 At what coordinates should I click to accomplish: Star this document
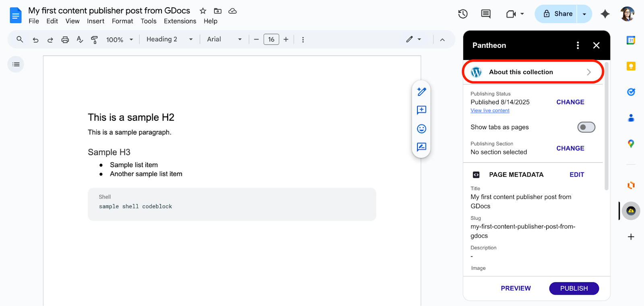pos(203,11)
